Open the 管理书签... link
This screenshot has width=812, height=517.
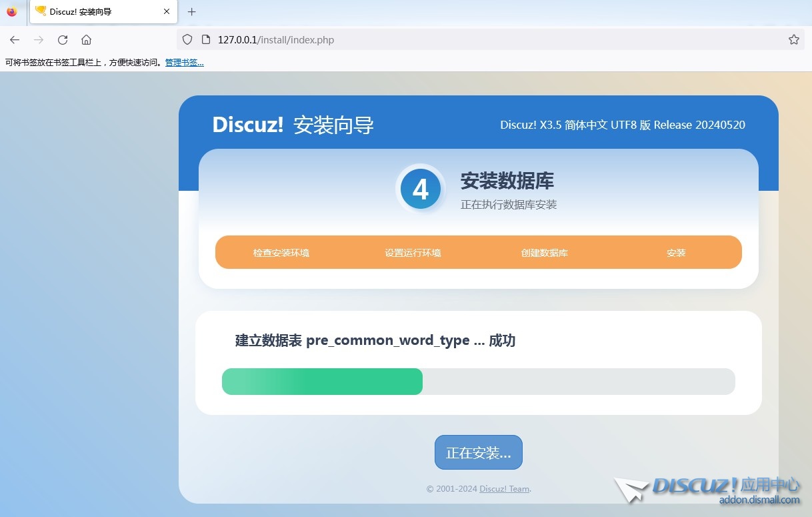click(x=185, y=63)
